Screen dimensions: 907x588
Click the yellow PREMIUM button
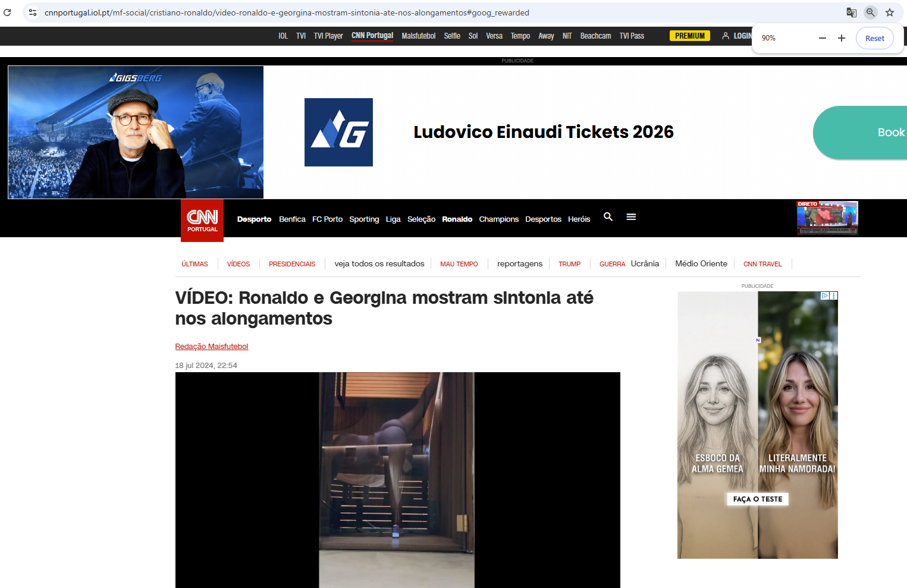[689, 36]
